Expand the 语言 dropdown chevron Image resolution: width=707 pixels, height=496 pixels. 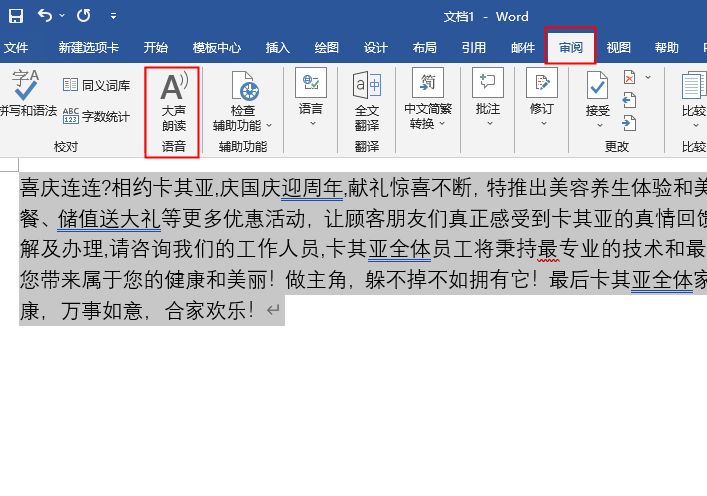tap(312, 123)
